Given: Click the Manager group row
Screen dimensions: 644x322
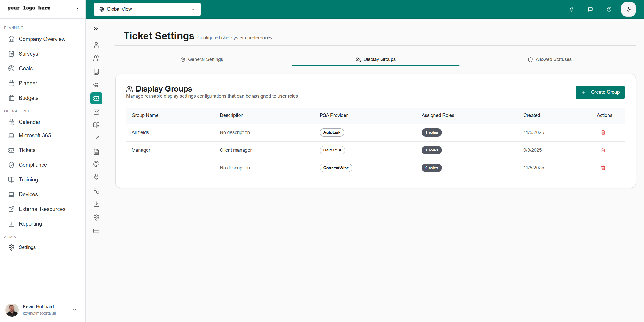Looking at the screenshot, I should (141, 150).
